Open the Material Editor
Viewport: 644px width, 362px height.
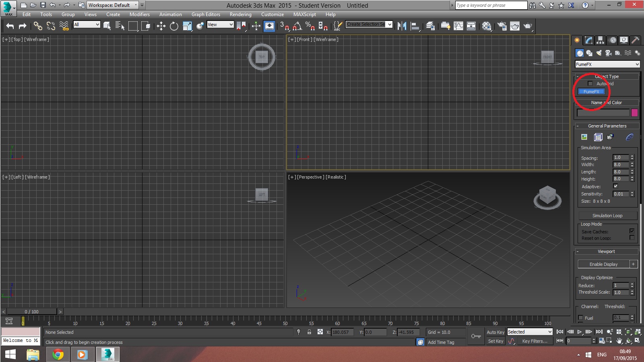coord(487,26)
